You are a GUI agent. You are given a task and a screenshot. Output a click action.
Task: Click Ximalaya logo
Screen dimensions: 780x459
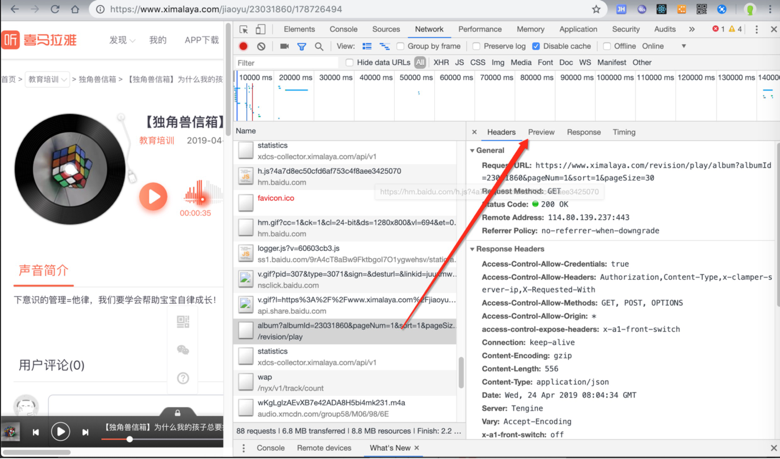(x=39, y=40)
